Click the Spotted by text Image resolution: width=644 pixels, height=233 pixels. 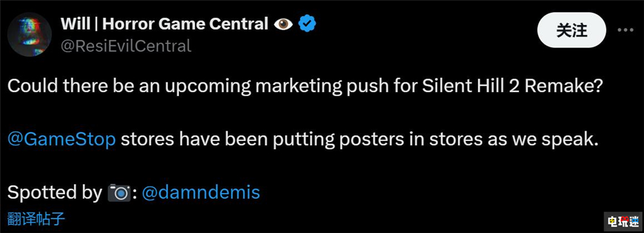coord(55,193)
